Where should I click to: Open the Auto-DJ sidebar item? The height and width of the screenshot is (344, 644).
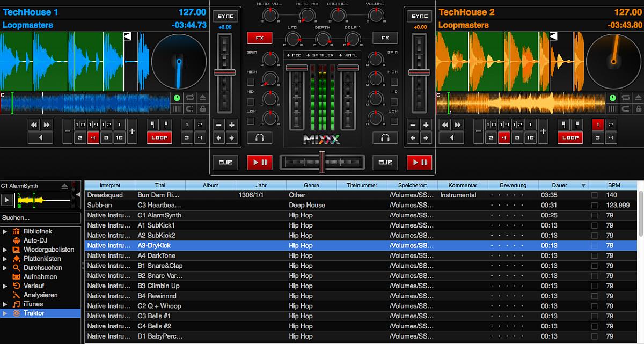[x=36, y=240]
